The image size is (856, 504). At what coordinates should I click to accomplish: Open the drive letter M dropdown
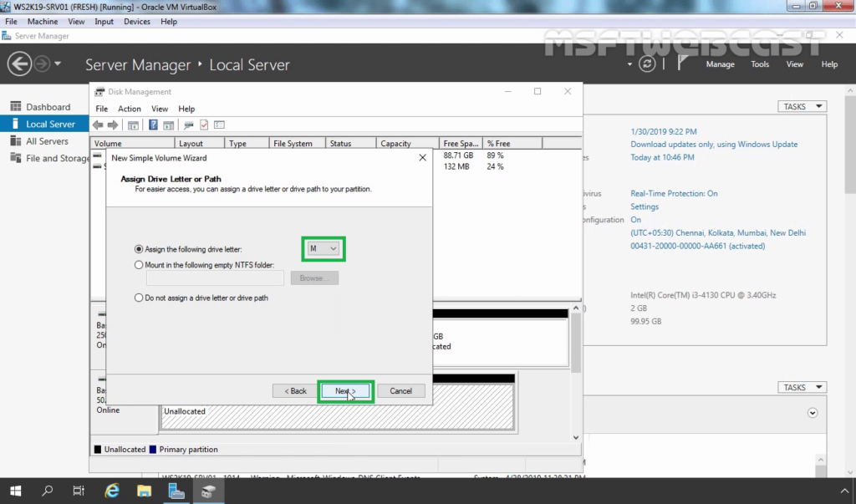[324, 249]
